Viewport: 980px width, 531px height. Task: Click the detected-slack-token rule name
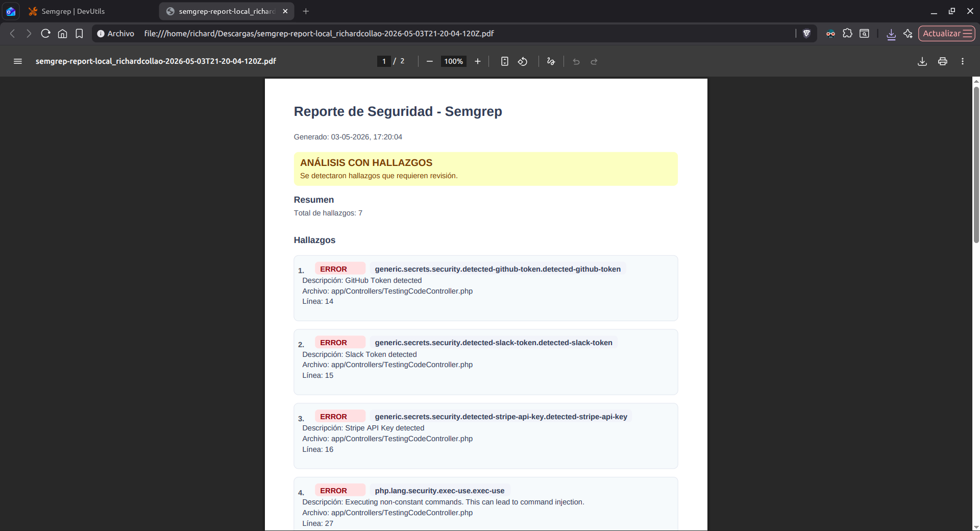tap(494, 343)
